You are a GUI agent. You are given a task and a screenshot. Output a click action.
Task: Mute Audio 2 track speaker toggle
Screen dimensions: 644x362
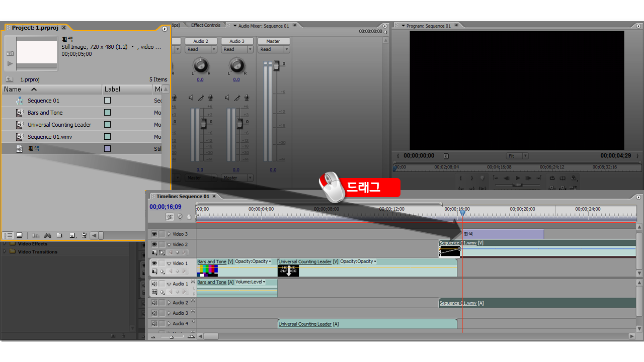154,303
